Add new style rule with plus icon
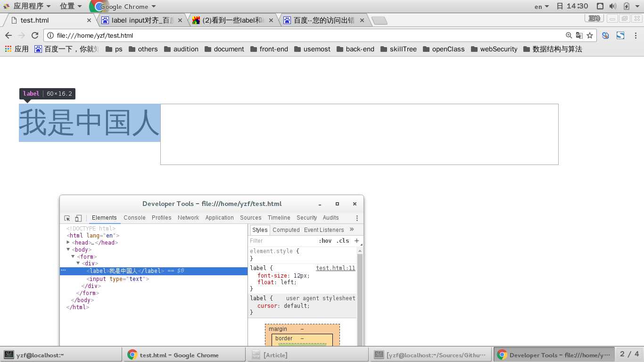 point(356,240)
